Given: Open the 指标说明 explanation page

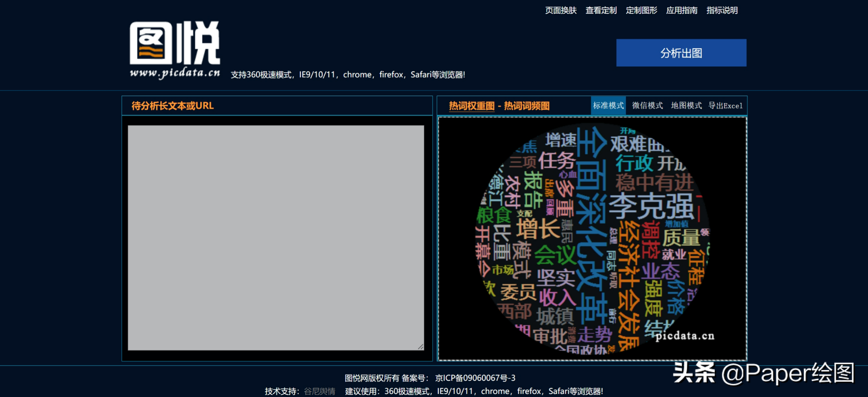Looking at the screenshot, I should [722, 10].
